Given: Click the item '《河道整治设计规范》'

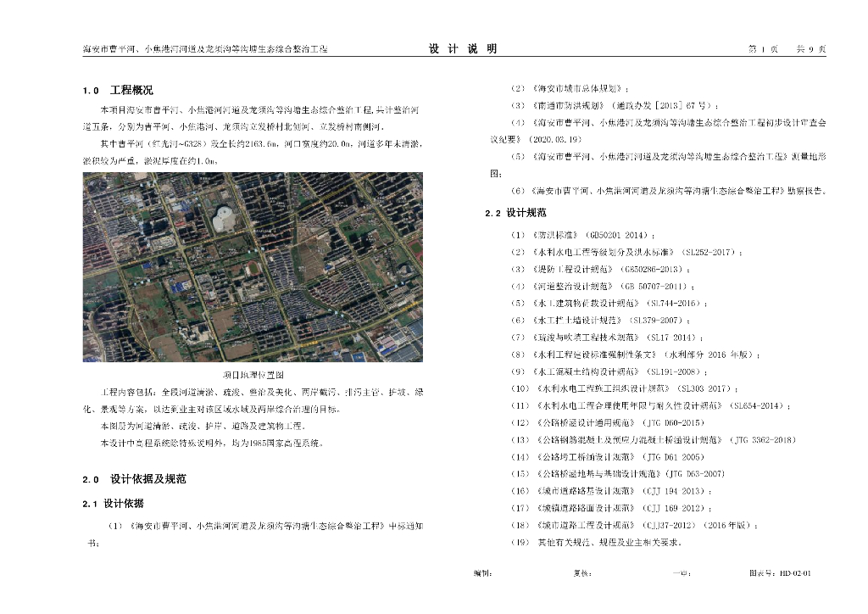Looking at the screenshot, I should (x=574, y=287).
